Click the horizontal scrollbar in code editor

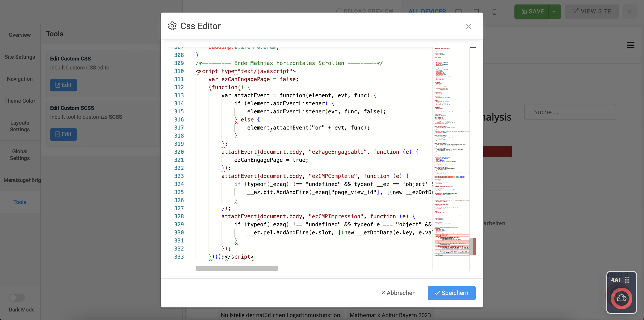(237, 268)
